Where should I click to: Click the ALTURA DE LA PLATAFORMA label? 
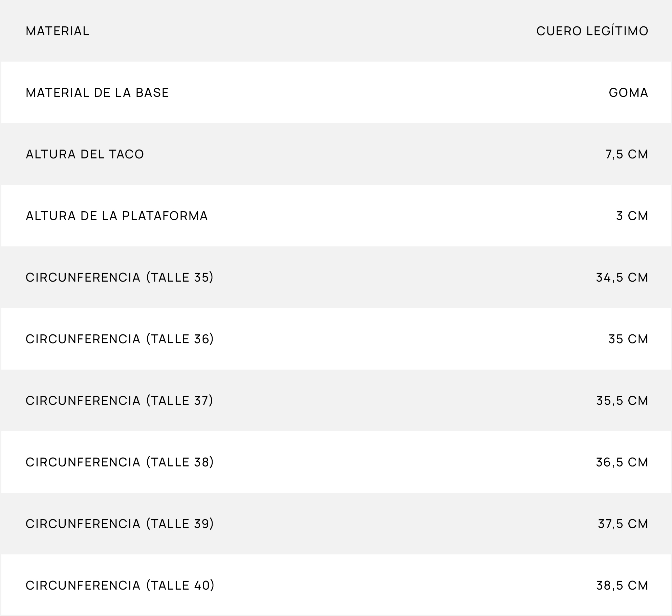pos(117,216)
